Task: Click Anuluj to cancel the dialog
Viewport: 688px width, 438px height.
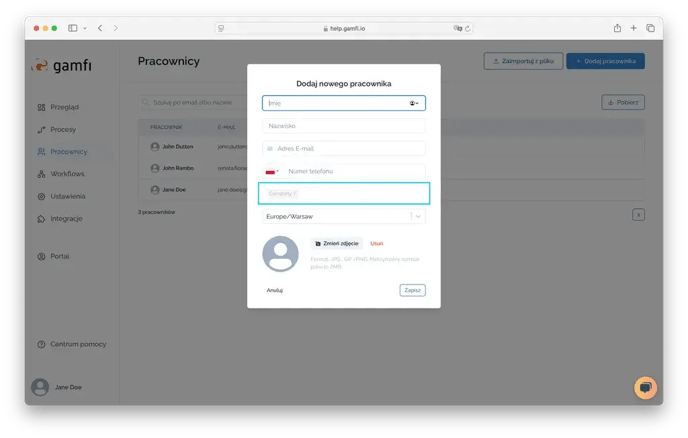Action: coord(275,290)
